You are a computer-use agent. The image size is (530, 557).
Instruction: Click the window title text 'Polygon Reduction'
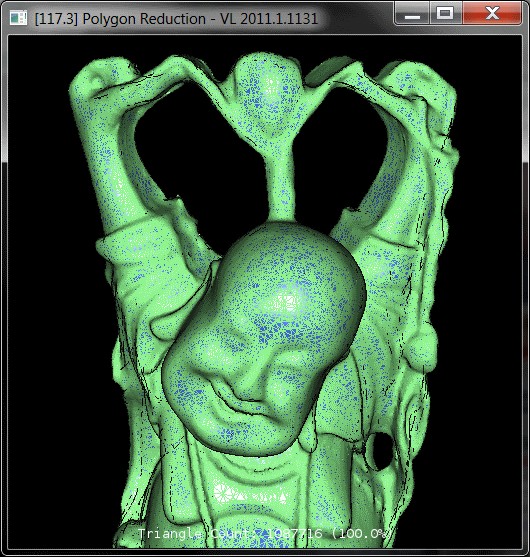144,18
